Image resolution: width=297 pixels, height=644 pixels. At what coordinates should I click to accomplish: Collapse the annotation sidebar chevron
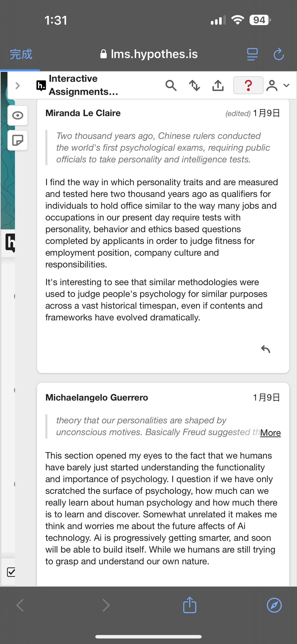pos(17,86)
